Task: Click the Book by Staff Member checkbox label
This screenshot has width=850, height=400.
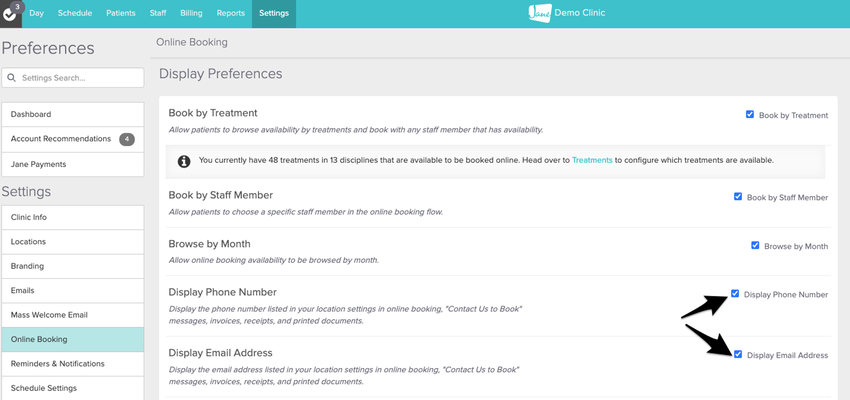Action: click(x=788, y=198)
